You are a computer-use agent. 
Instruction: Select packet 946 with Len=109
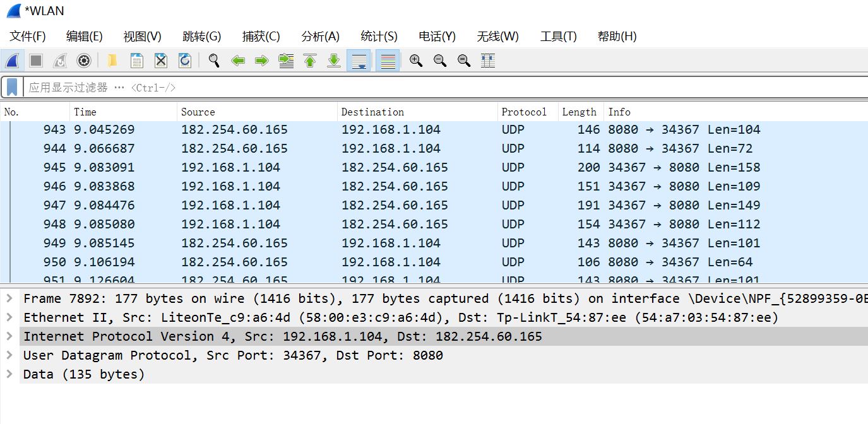pyautogui.click(x=434, y=186)
